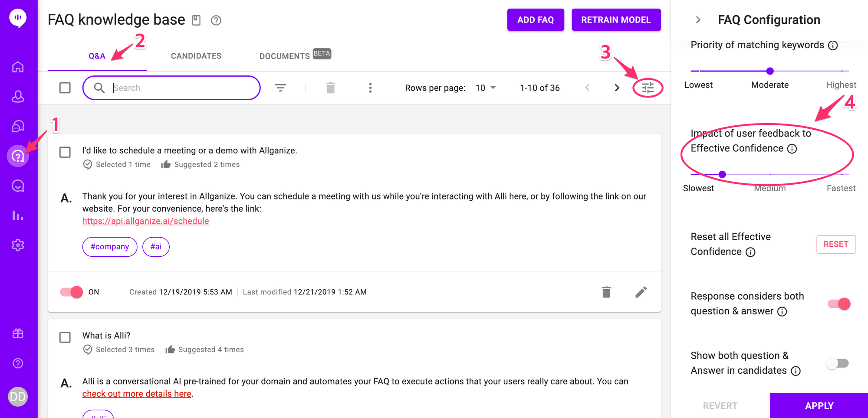868x418 pixels.
Task: Click the RETRAIN MODEL button
Action: pyautogui.click(x=616, y=20)
